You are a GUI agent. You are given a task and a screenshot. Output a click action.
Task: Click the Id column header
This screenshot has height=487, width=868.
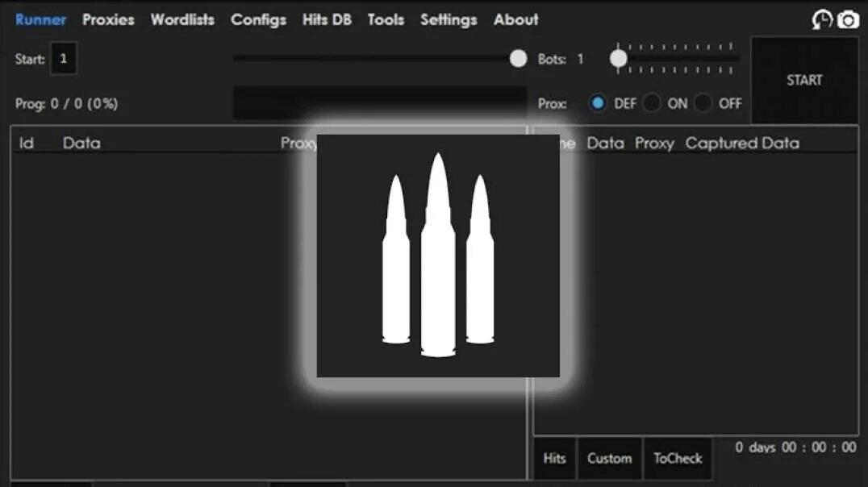click(x=26, y=144)
